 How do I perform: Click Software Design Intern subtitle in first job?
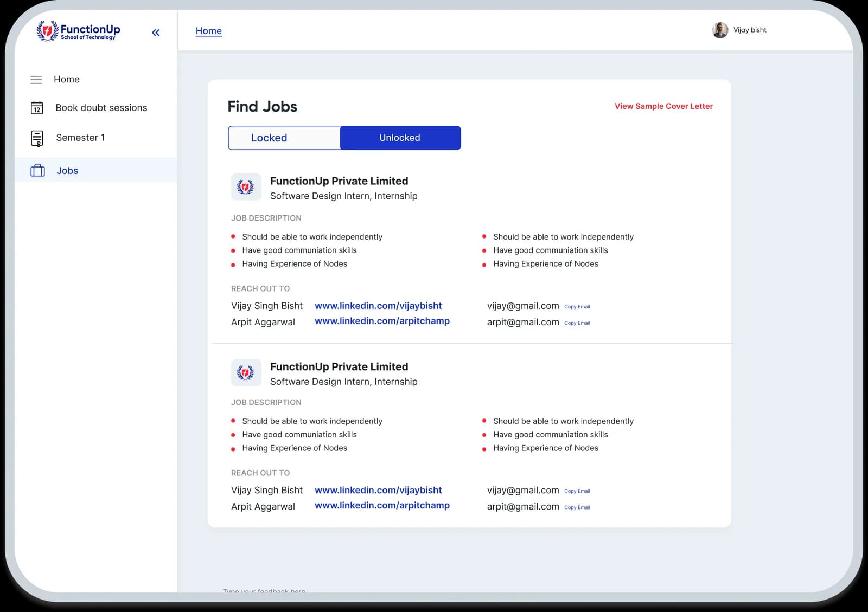tap(344, 196)
